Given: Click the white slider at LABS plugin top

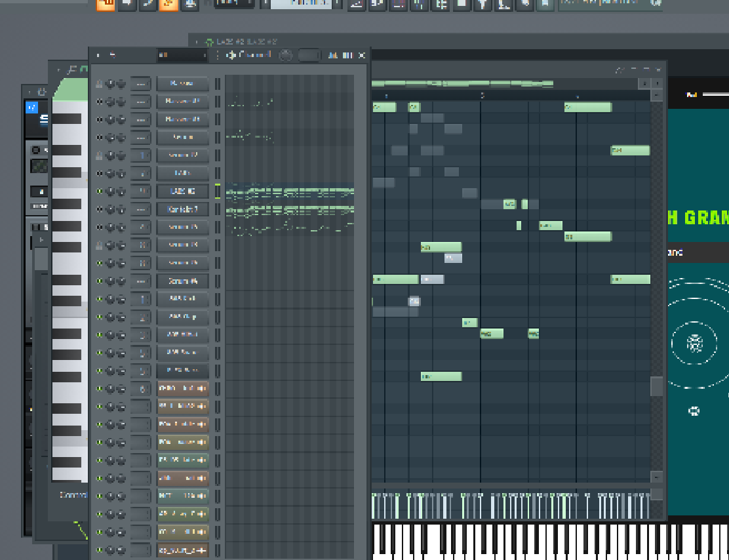Looking at the screenshot, I should click(715, 94).
